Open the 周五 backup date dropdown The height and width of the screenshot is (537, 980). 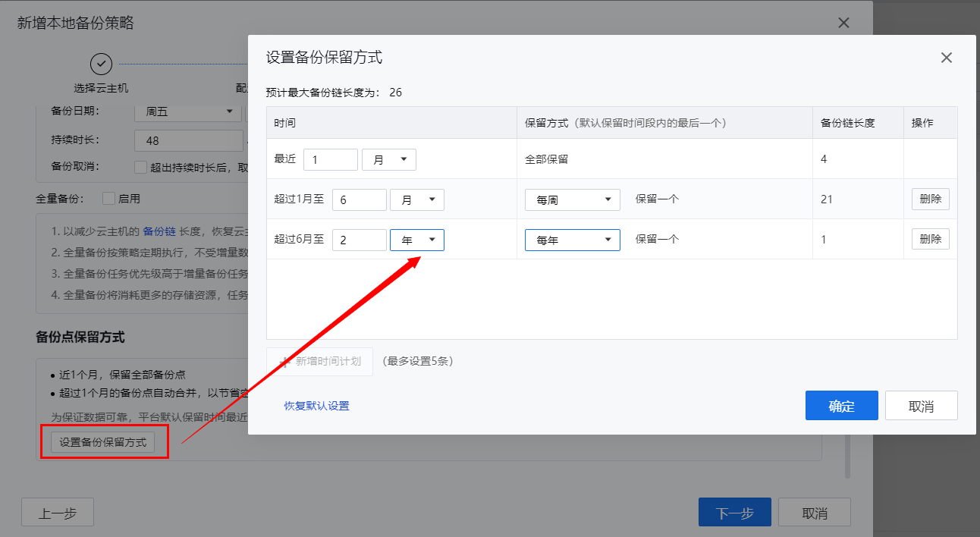click(x=187, y=112)
